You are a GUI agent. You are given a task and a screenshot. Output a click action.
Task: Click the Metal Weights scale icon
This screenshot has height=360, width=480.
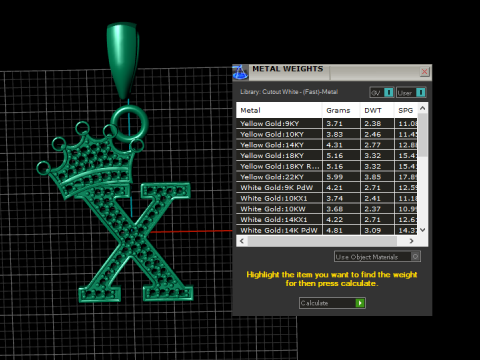click(x=240, y=72)
